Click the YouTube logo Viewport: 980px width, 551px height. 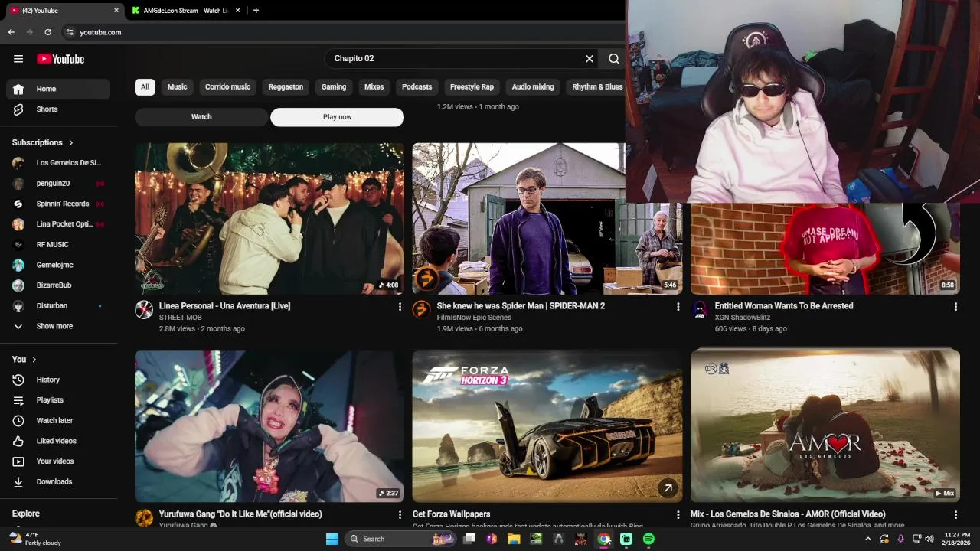[x=60, y=59]
